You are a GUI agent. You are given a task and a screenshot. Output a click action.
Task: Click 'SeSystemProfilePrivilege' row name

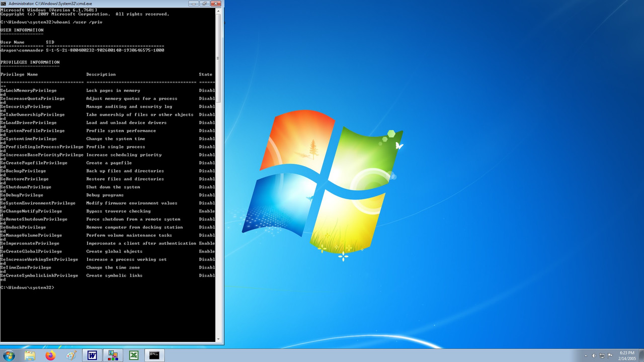(32, 131)
